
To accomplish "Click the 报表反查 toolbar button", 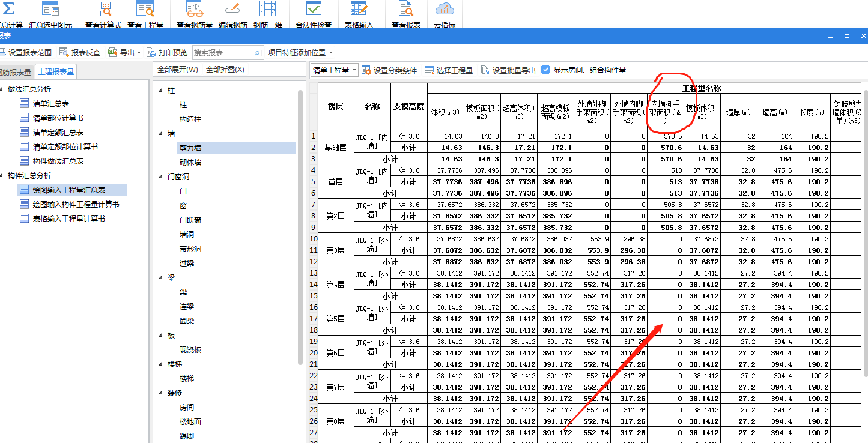I will click(x=80, y=53).
